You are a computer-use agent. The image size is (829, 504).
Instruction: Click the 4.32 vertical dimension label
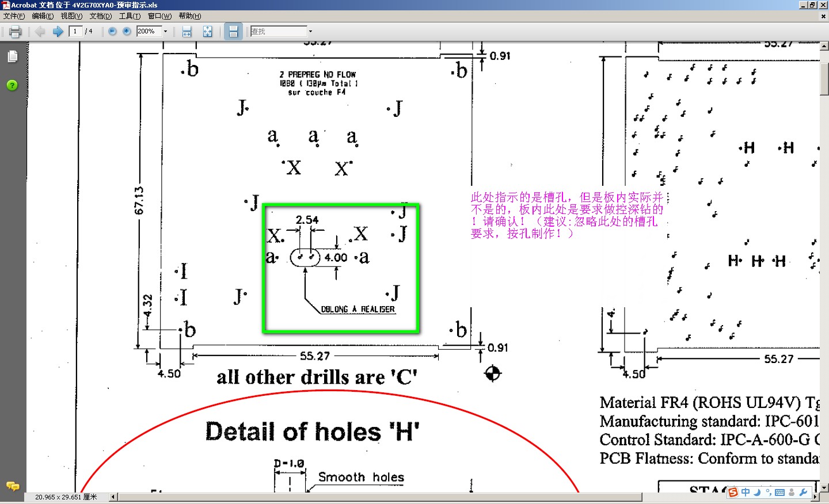tap(147, 305)
